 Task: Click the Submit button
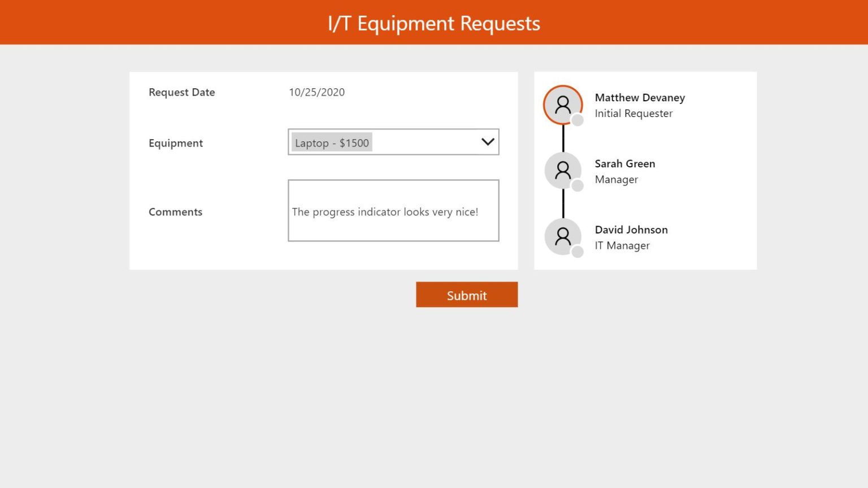pos(467,295)
